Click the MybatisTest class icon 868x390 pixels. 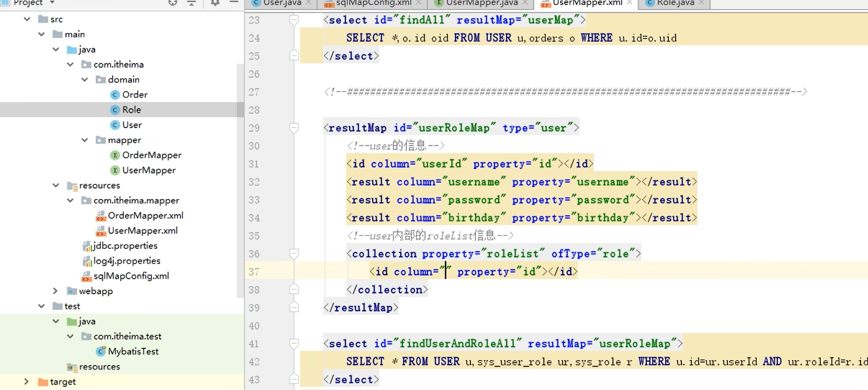coord(101,351)
